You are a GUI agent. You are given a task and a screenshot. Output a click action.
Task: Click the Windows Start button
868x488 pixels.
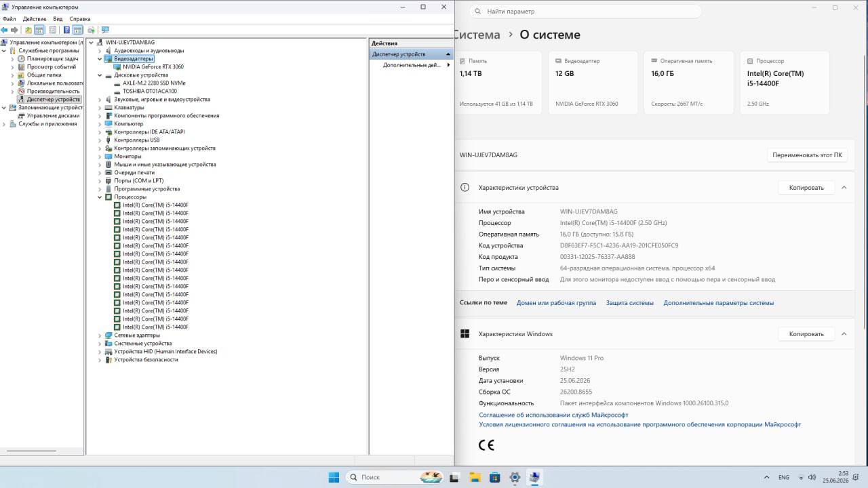click(x=334, y=477)
